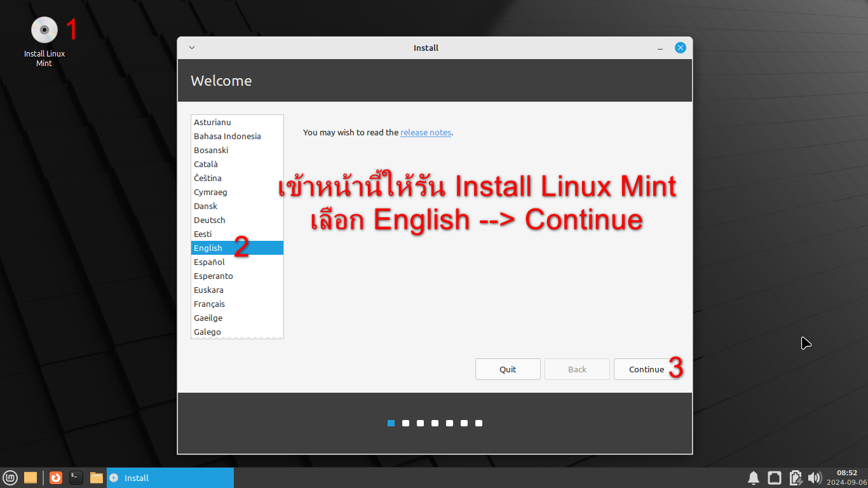The width and height of the screenshot is (868, 488).
Task: Select Galego language
Action: pos(237,332)
